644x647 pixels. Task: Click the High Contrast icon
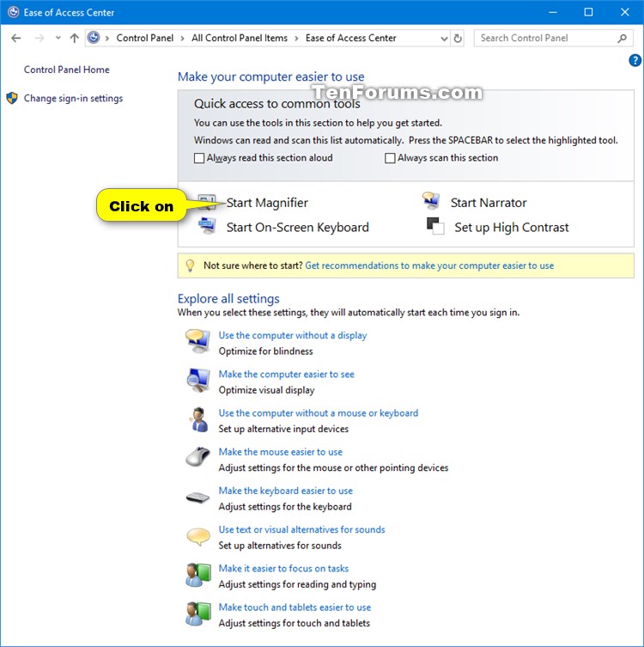[435, 226]
